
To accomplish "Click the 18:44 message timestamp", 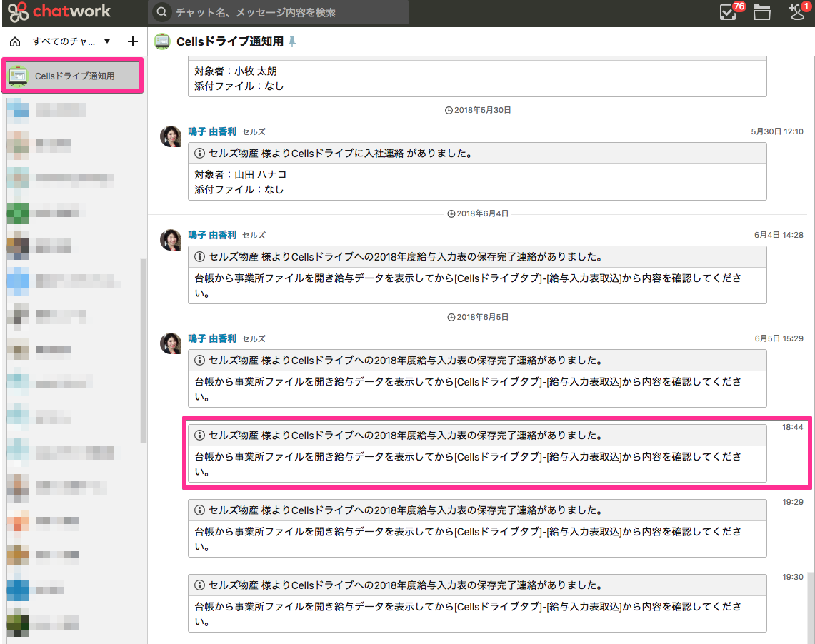I will click(x=793, y=427).
